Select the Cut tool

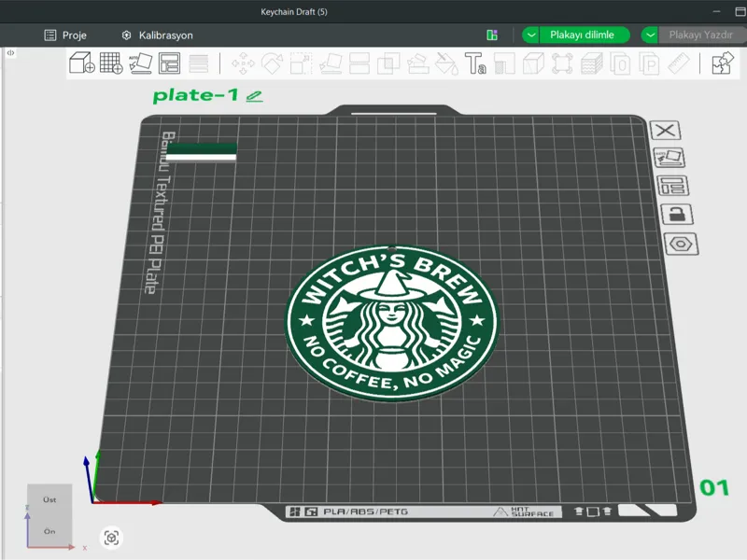tap(359, 63)
